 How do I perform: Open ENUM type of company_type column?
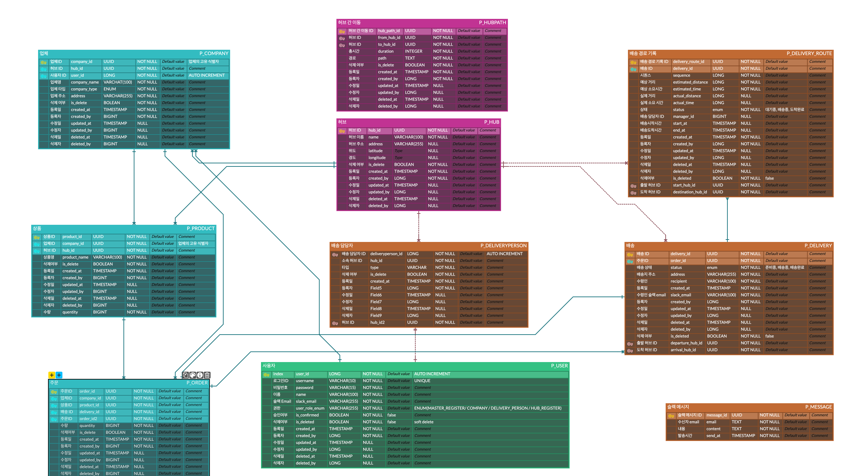coord(110,89)
